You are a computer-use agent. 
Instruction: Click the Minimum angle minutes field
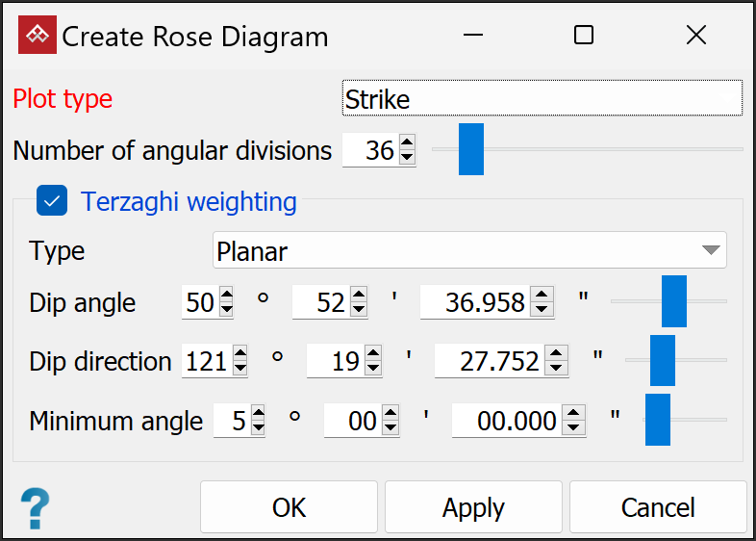tap(352, 421)
